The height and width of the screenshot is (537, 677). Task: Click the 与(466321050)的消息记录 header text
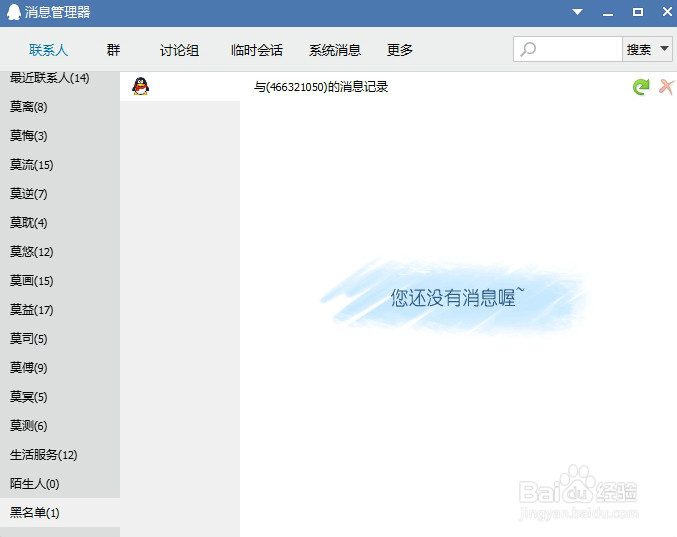tap(321, 87)
